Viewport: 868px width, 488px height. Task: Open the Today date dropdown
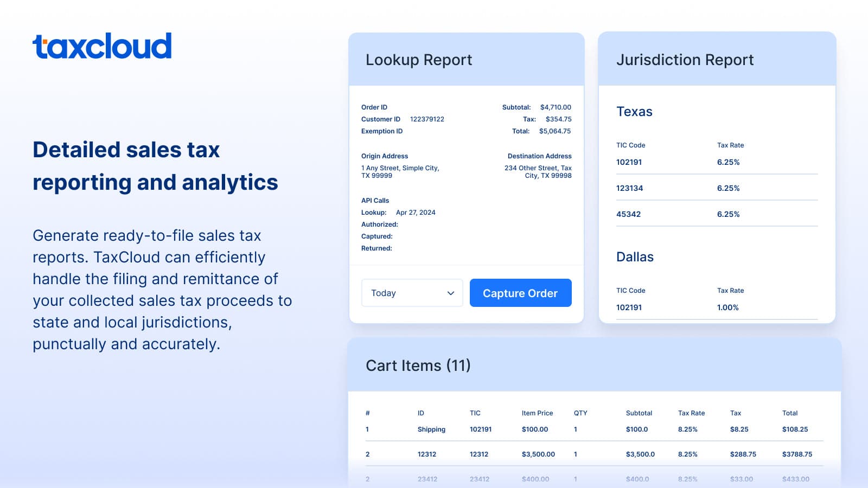coord(412,293)
